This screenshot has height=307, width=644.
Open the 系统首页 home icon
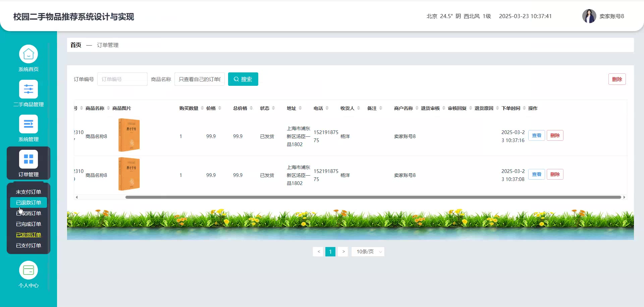(x=29, y=54)
